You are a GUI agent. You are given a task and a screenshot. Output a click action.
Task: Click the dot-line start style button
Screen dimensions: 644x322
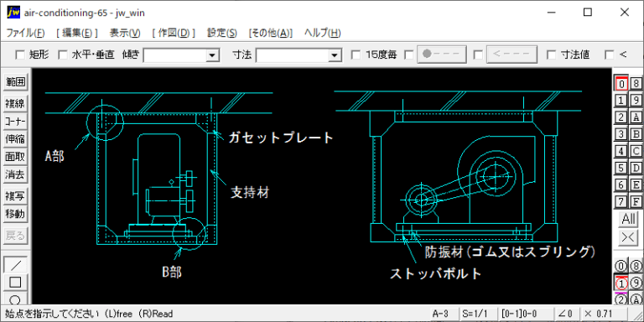tap(442, 55)
